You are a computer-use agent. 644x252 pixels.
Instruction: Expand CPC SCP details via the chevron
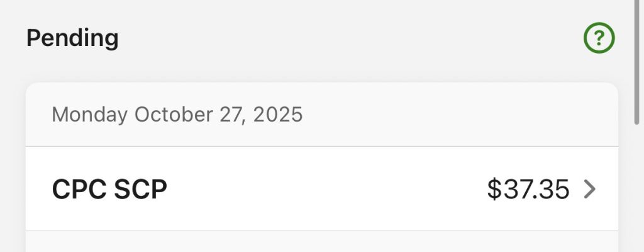coord(589,188)
